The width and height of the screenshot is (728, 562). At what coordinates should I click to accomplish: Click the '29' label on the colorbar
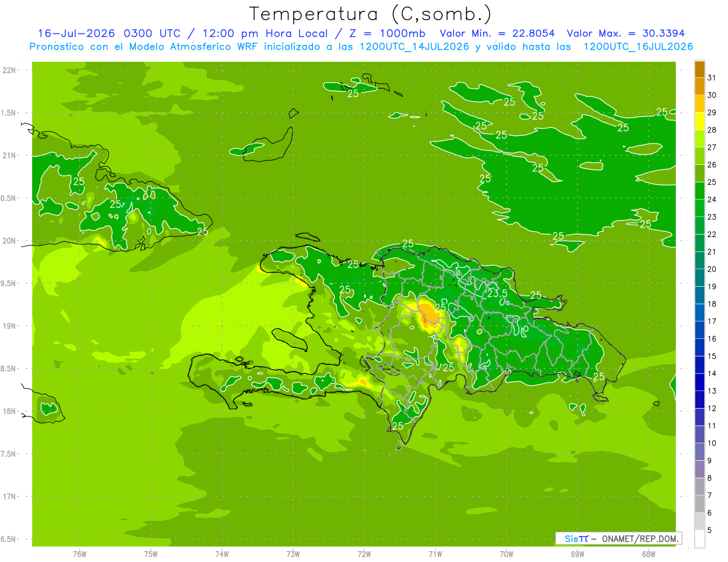click(x=712, y=112)
